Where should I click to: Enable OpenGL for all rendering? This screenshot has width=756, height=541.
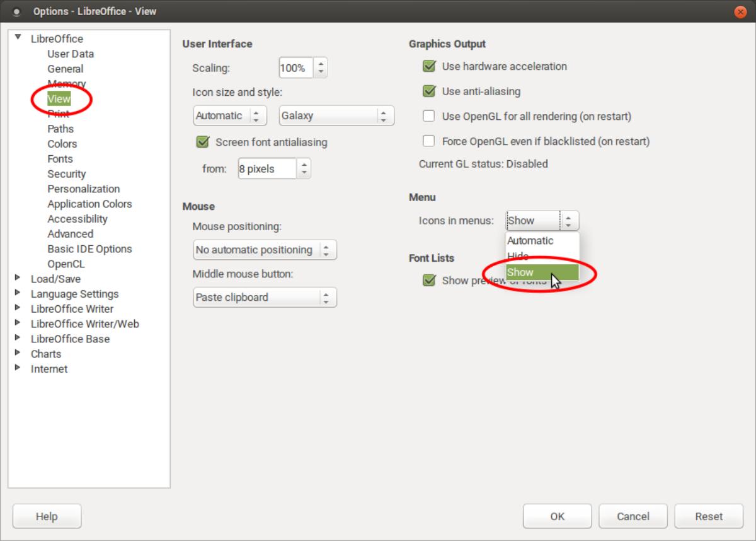[429, 116]
